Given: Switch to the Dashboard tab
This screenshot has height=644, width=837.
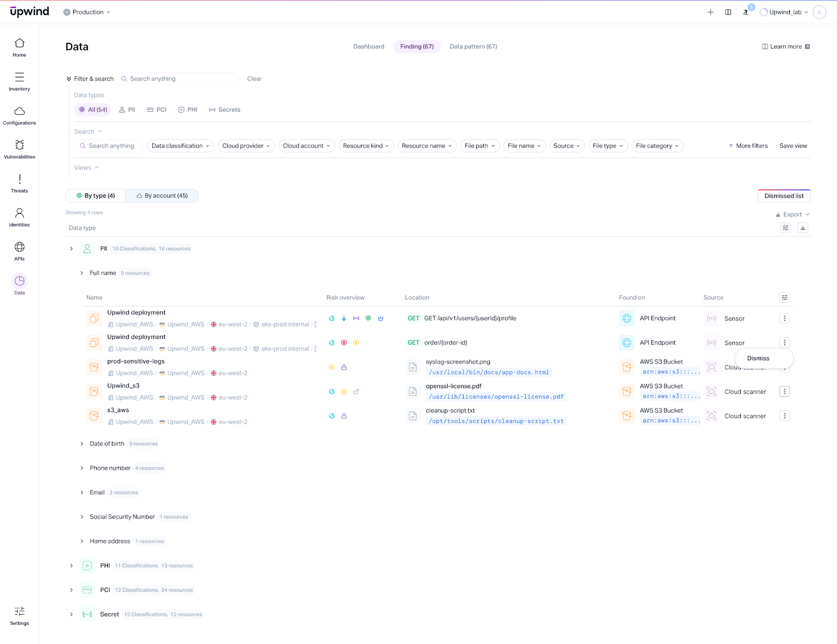Looking at the screenshot, I should (x=369, y=47).
